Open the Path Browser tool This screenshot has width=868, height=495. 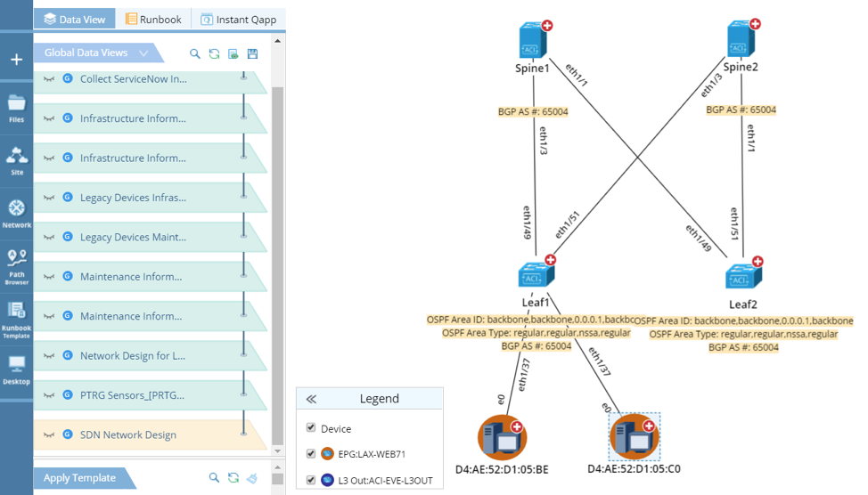(16, 264)
